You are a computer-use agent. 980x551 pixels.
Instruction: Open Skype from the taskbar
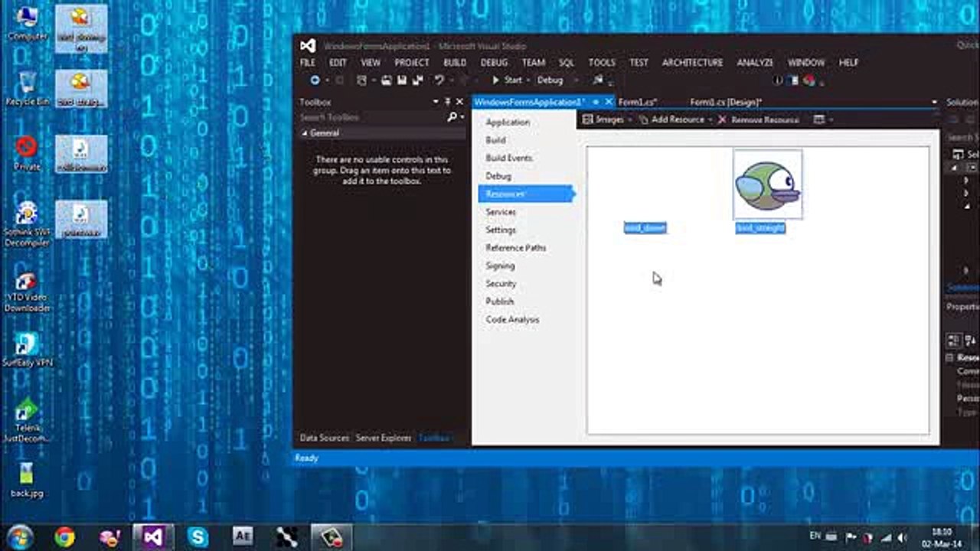point(198,537)
